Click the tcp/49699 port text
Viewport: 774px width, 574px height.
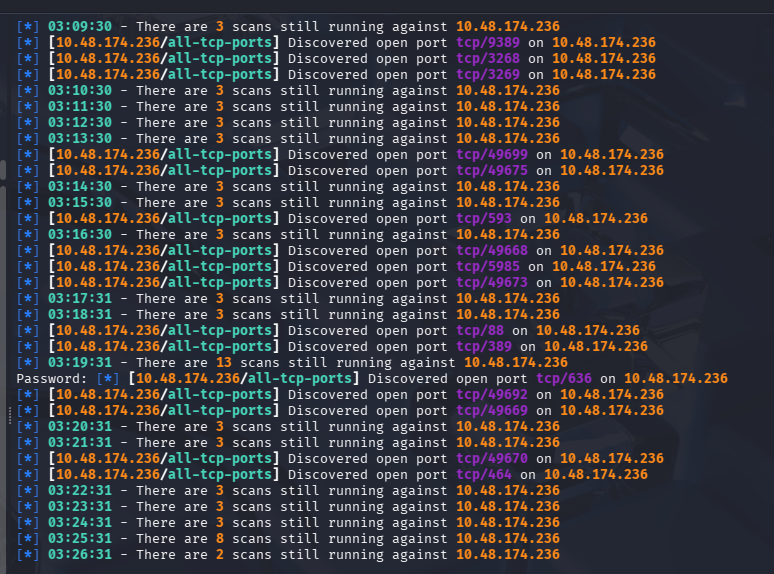coord(492,155)
